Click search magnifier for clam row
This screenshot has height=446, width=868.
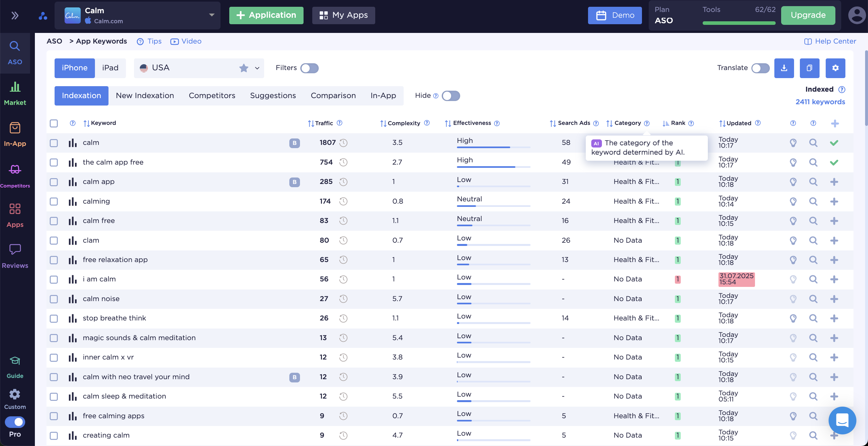pyautogui.click(x=813, y=240)
